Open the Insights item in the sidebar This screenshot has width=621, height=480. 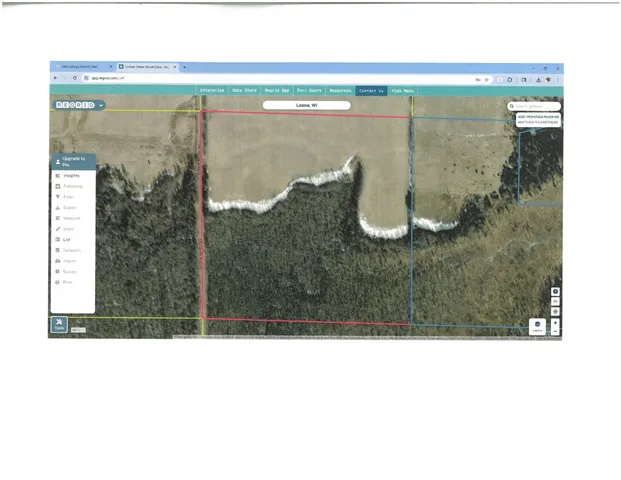click(72, 175)
